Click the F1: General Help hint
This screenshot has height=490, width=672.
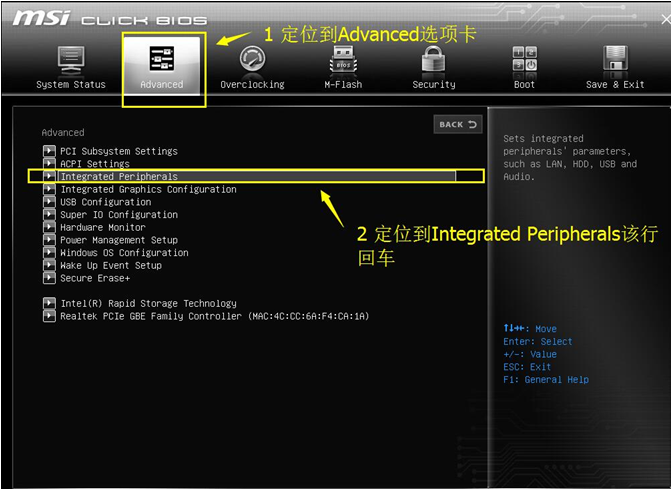click(x=546, y=379)
